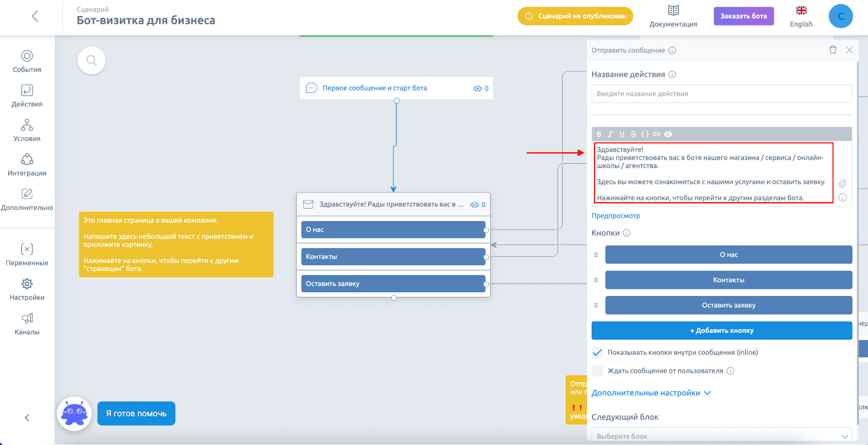
Task: Click the Предпросмотр link
Action: pos(616,216)
